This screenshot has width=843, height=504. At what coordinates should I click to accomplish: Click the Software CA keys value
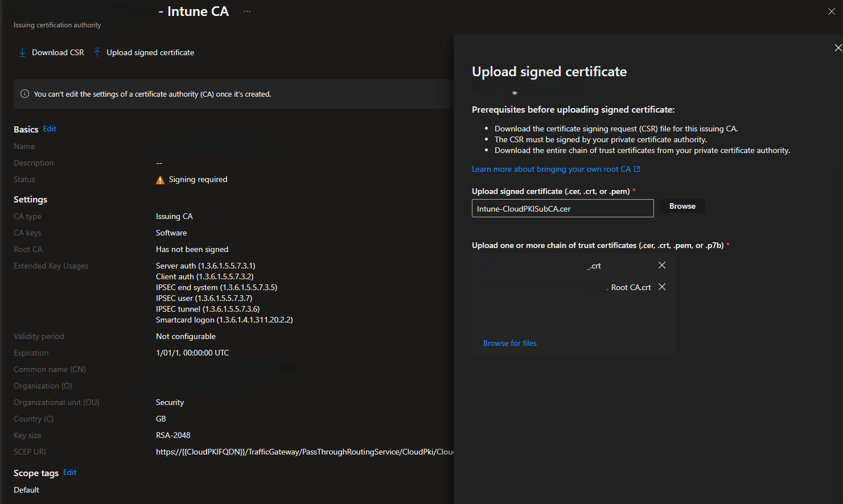pos(171,233)
